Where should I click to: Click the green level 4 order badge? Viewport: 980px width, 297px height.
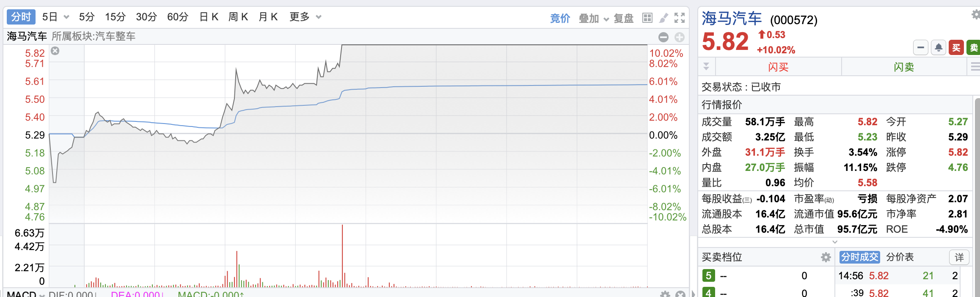point(708,292)
